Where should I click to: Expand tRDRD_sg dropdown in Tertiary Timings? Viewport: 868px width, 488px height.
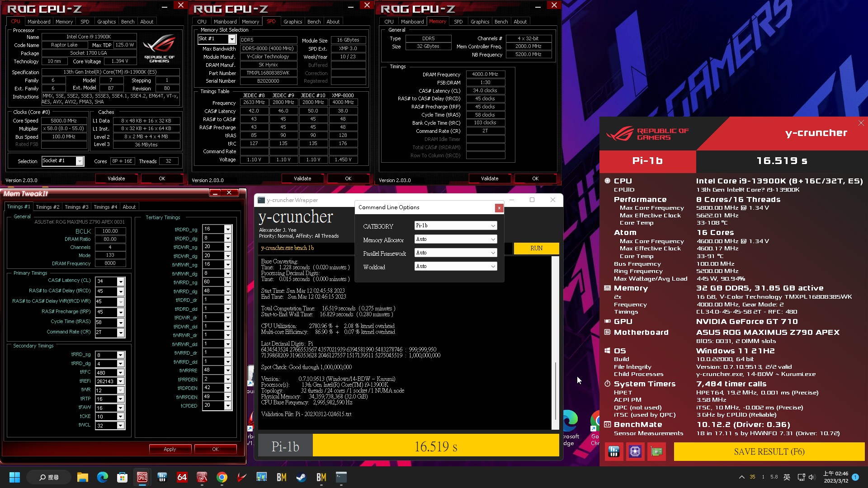[228, 229]
